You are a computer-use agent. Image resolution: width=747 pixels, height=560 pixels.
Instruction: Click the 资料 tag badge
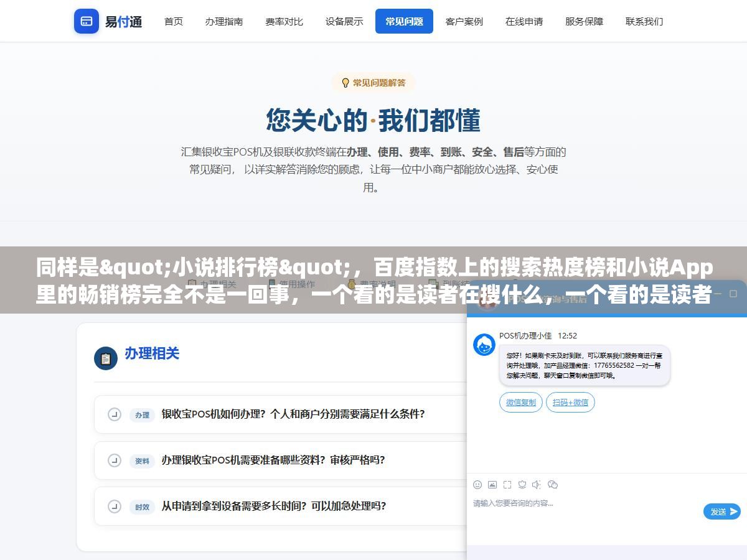tap(142, 461)
